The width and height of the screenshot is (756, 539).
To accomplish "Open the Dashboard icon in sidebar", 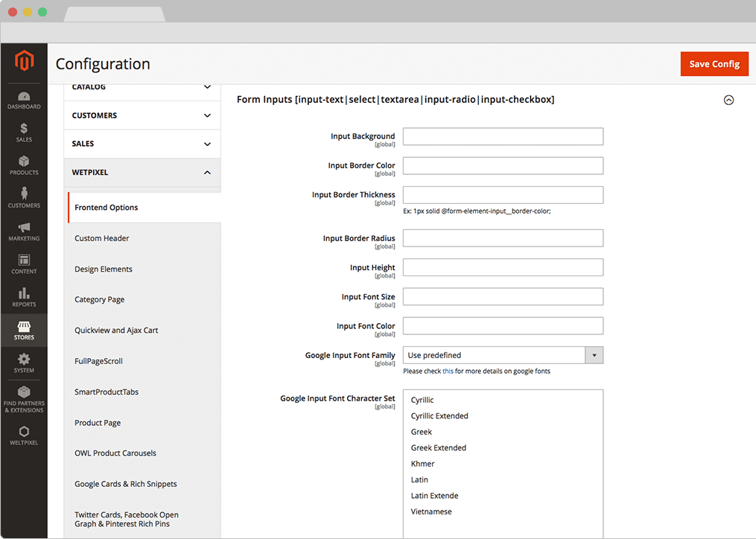I will (24, 97).
